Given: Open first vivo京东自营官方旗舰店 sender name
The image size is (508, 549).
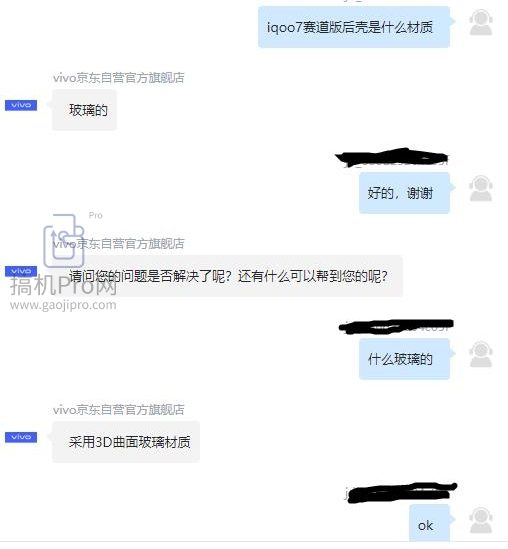Looking at the screenshot, I should 119,78.
